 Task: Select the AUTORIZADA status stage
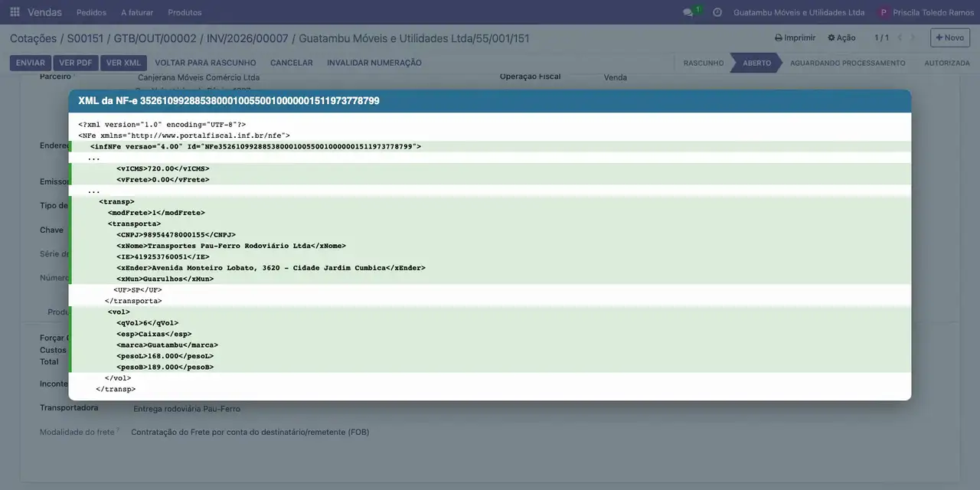click(x=946, y=63)
